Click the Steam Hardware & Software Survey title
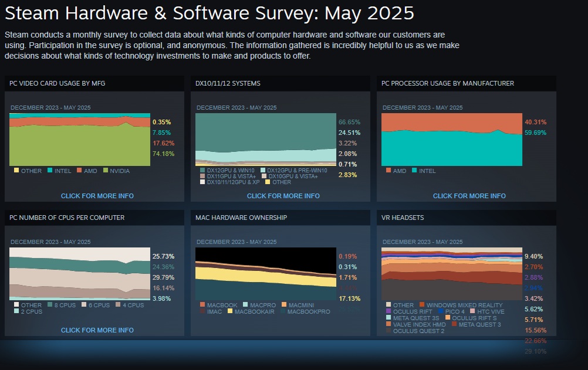Image resolution: width=588 pixels, height=370 pixels. [209, 13]
